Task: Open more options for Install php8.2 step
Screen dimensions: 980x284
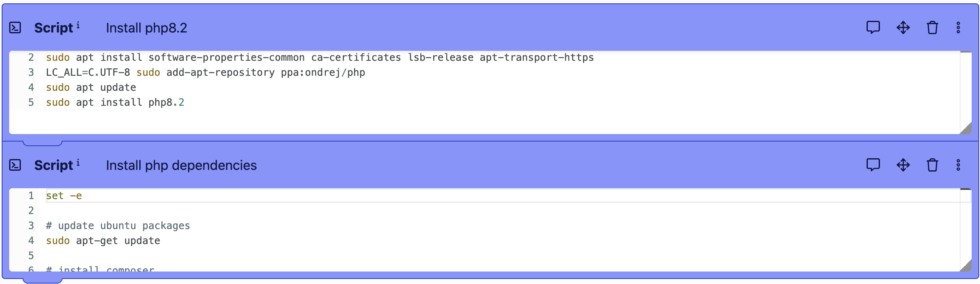Action: pos(958,27)
